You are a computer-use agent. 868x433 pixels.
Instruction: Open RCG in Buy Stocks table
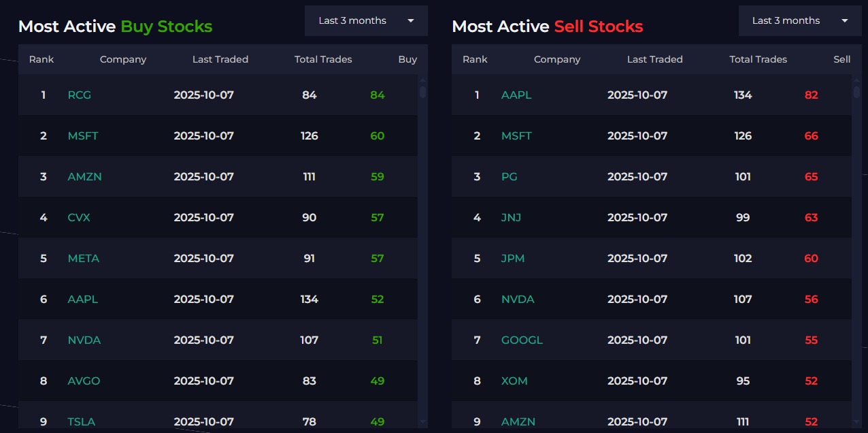[80, 95]
